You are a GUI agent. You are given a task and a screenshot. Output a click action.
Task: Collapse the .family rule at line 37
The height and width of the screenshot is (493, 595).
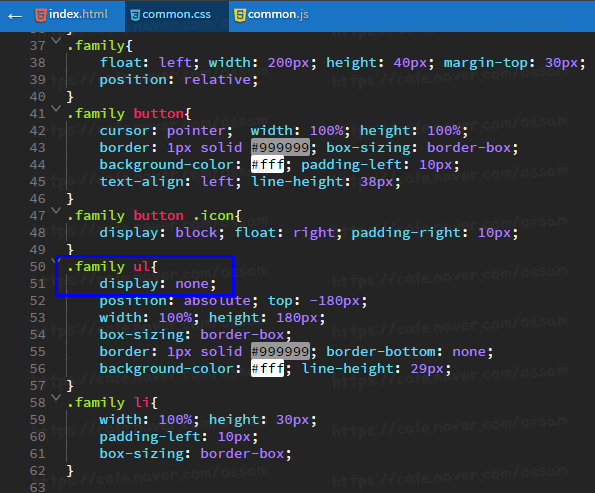click(56, 40)
